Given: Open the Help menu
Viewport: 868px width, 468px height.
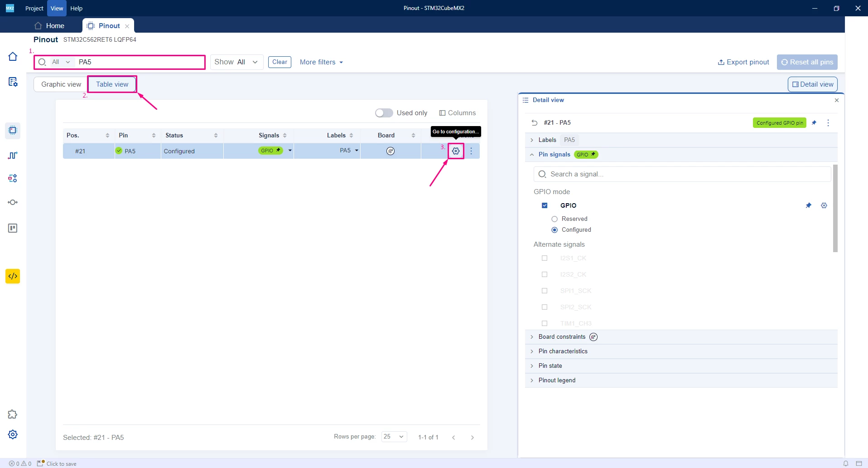Looking at the screenshot, I should [76, 8].
